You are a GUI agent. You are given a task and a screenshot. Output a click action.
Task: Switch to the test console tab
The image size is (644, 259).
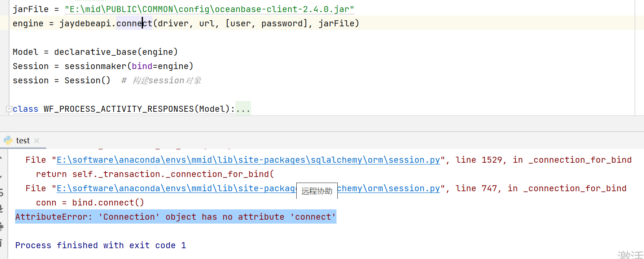(x=22, y=140)
